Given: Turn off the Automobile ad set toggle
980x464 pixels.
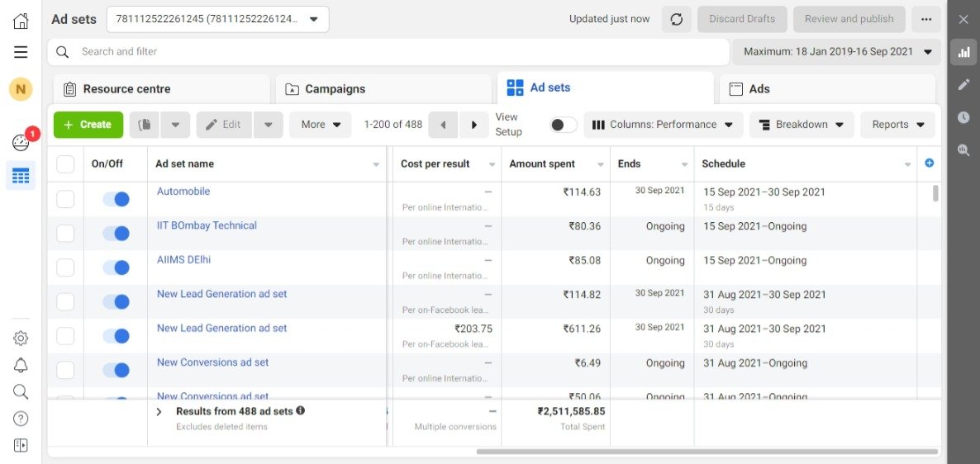Looking at the screenshot, I should click(x=117, y=199).
